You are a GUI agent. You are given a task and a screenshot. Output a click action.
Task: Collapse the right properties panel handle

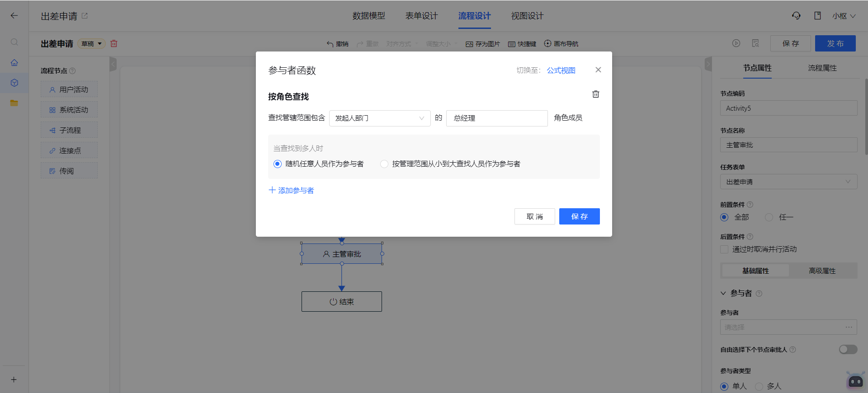(x=708, y=64)
